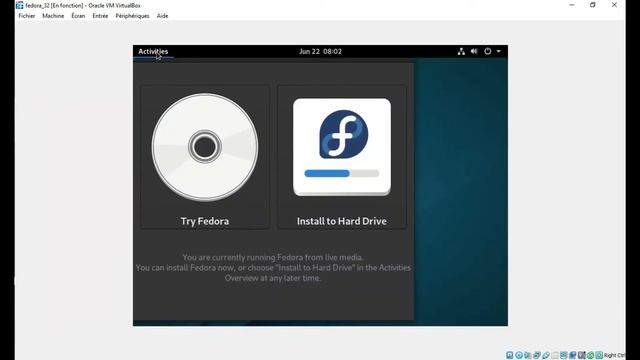Open the Aide menu
The height and width of the screenshot is (360, 640).
pos(162,16)
